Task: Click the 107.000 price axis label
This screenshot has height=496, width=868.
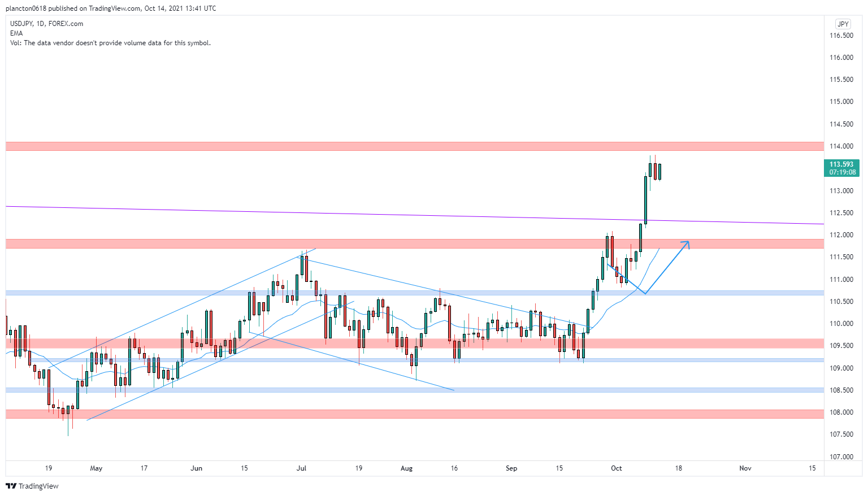Action: (841, 457)
